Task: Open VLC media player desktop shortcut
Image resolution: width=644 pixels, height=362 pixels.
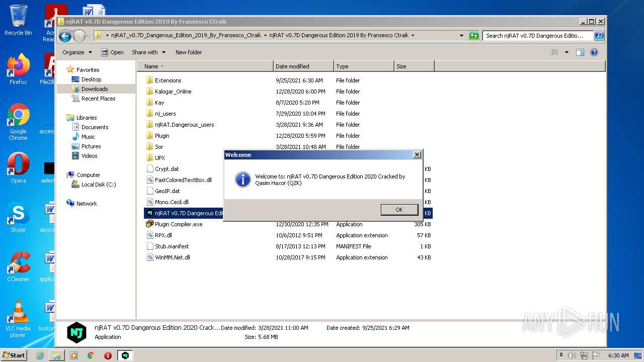Action: click(18, 319)
